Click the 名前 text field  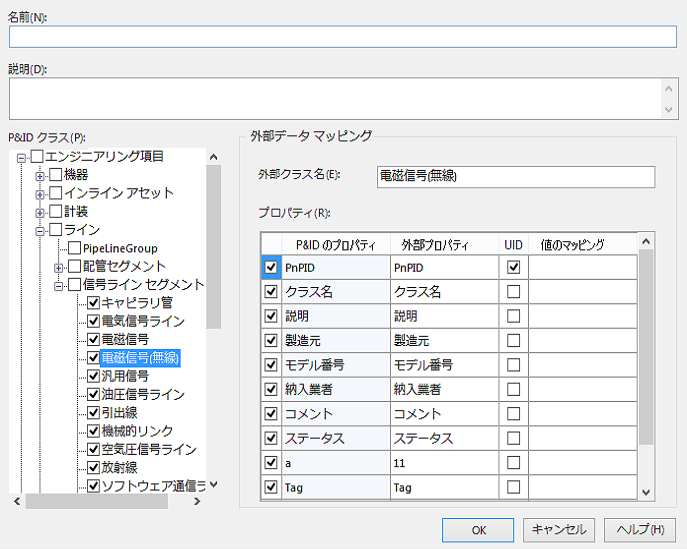[343, 37]
